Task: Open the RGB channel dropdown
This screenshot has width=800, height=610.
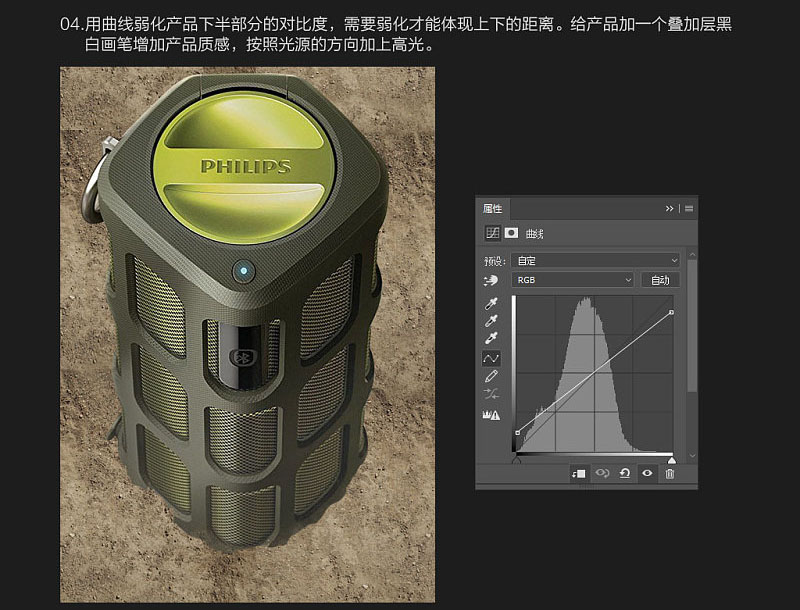Action: pos(573,281)
